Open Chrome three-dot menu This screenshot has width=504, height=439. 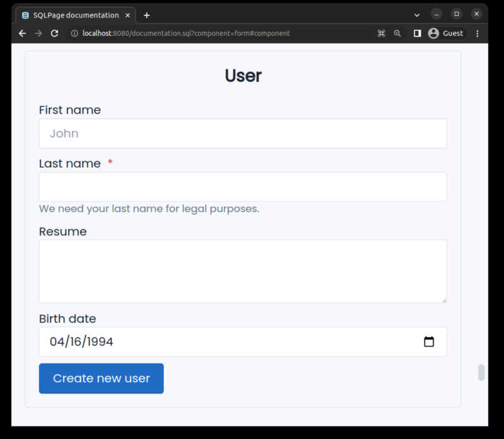point(478,33)
